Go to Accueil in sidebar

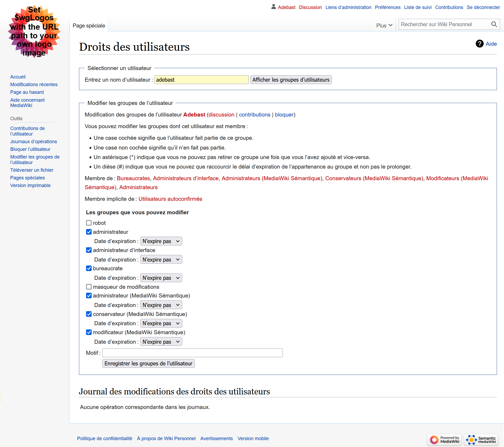point(18,77)
